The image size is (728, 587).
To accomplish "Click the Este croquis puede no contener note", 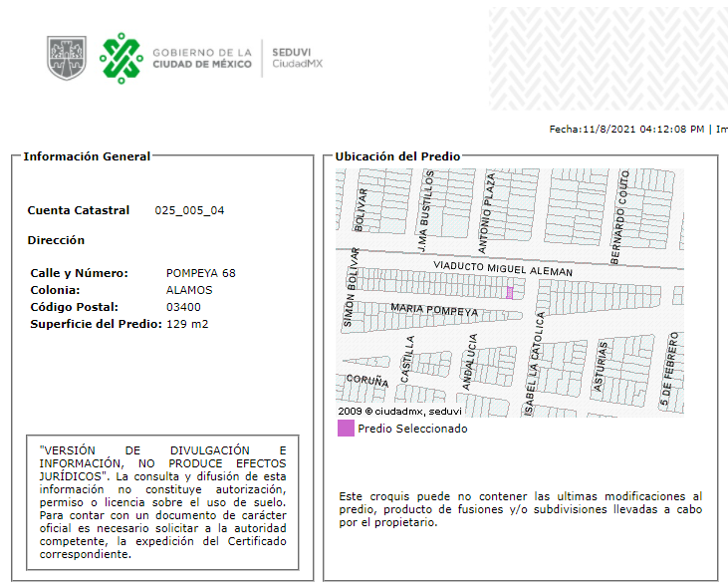I will pyautogui.click(x=521, y=509).
